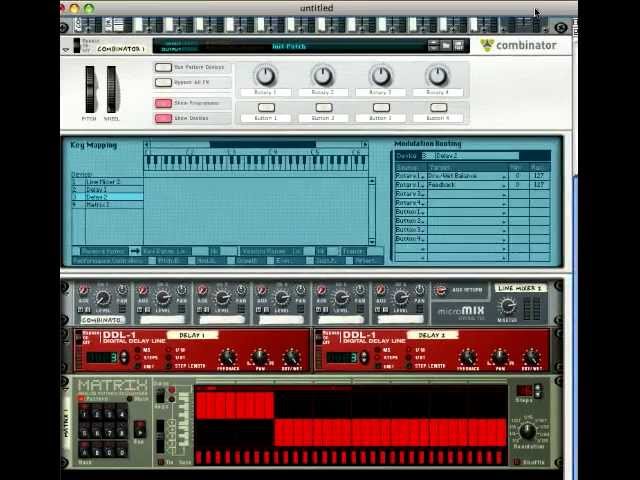This screenshot has height=480, width=640.
Task: Select Matrix bank A button
Action: 84,451
